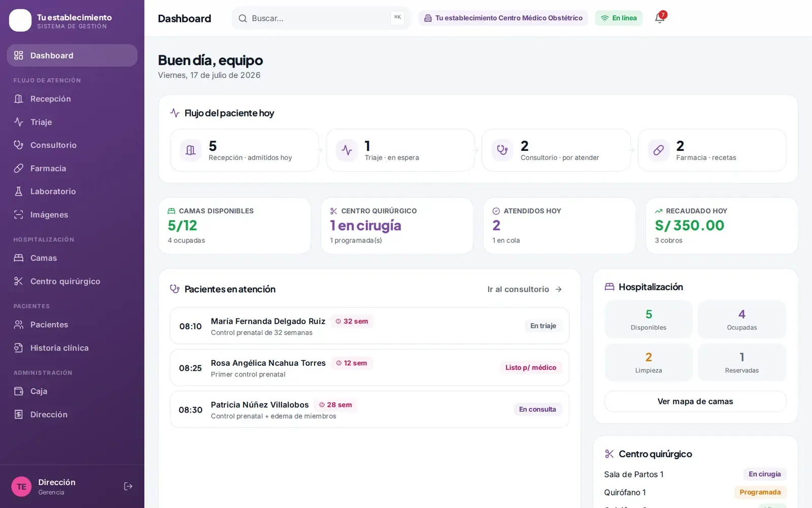This screenshot has height=508, width=812.
Task: Open Farmacia from the sidebar
Action: [72, 168]
